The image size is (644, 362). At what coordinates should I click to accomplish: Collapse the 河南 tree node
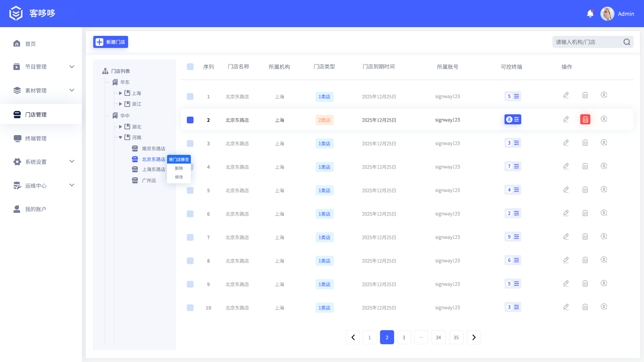[120, 137]
